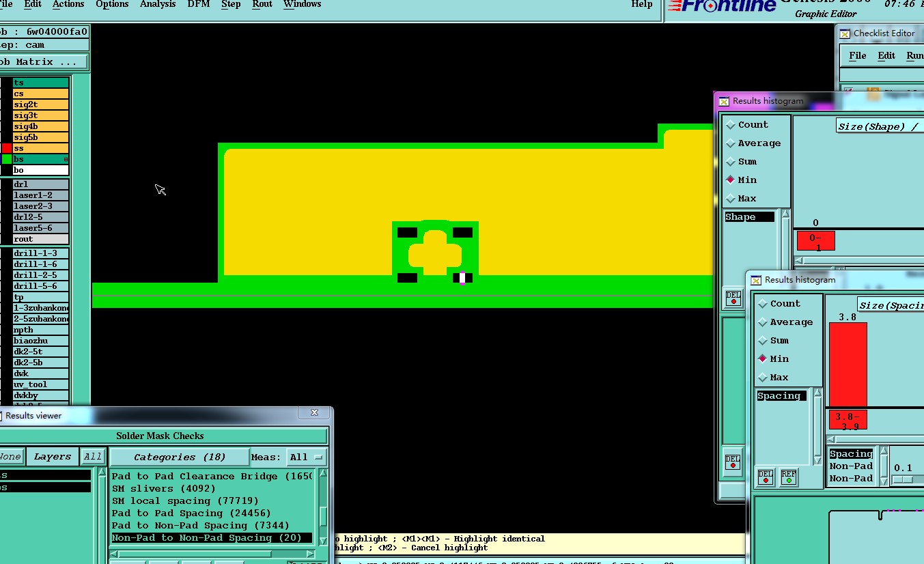924x564 pixels.
Task: Select the sig2t layer row
Action: [x=41, y=104]
